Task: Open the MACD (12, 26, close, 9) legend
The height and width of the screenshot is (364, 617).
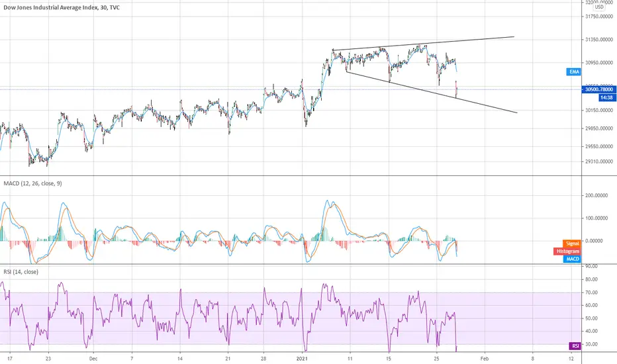Action: click(x=32, y=183)
